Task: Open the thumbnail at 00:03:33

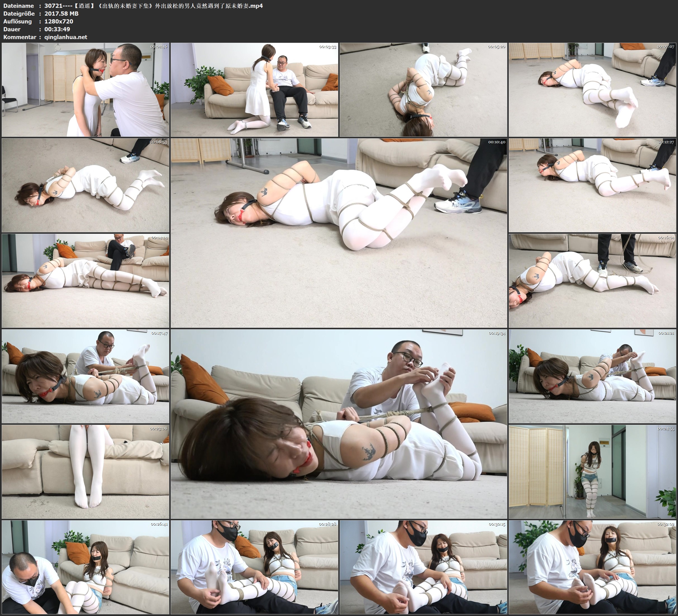Action: coord(254,90)
